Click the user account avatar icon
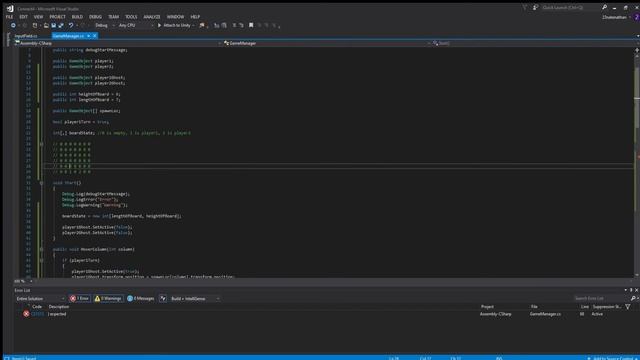The image size is (640, 360). click(636, 17)
